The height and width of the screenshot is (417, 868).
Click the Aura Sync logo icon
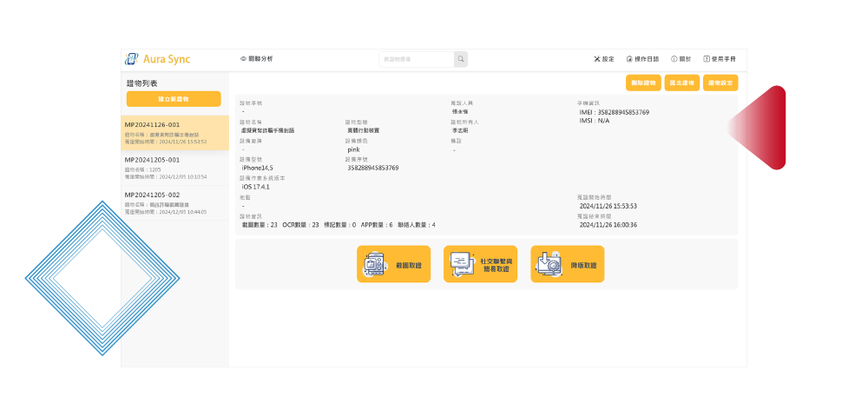click(x=131, y=59)
